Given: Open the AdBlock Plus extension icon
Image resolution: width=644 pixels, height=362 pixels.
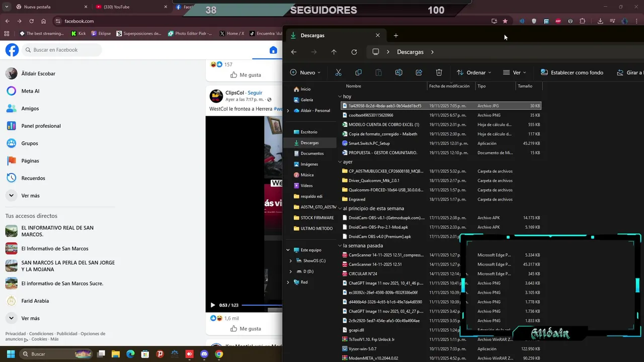Looking at the screenshot, I should tap(558, 21).
